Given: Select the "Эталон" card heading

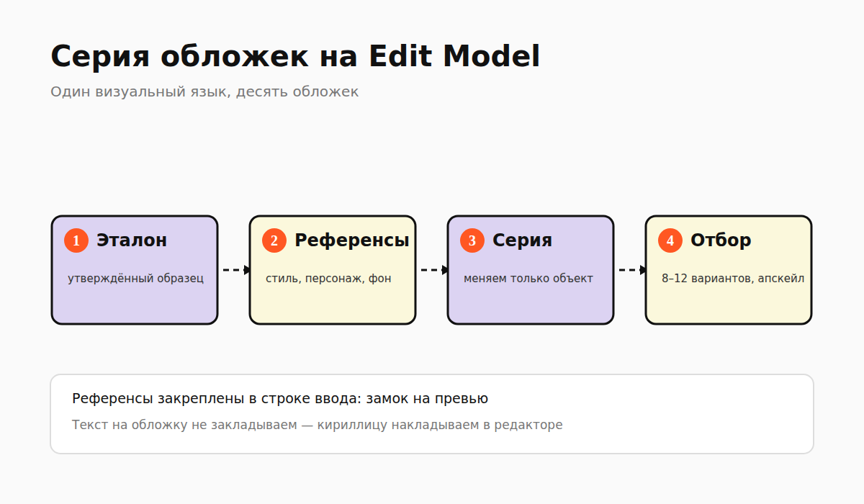Looking at the screenshot, I should click(x=132, y=240).
